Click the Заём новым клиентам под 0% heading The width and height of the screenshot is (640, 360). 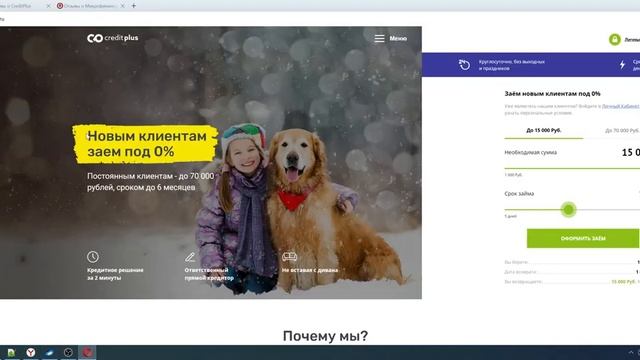(x=552, y=93)
